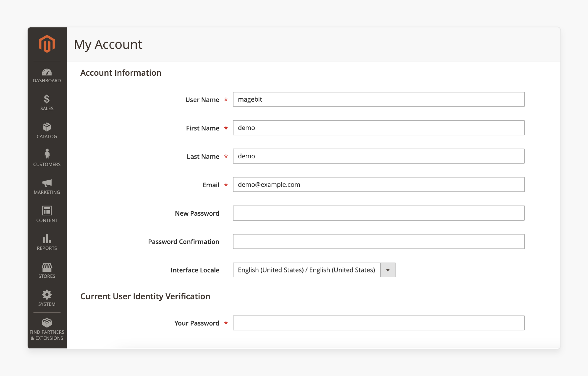The image size is (588, 376).
Task: Click the Interface Locale label
Action: (x=195, y=270)
